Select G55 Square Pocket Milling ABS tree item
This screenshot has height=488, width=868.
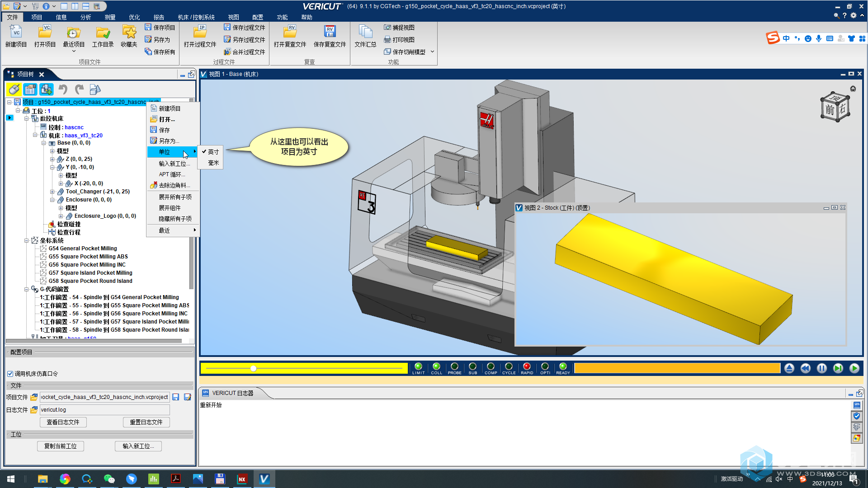point(88,257)
